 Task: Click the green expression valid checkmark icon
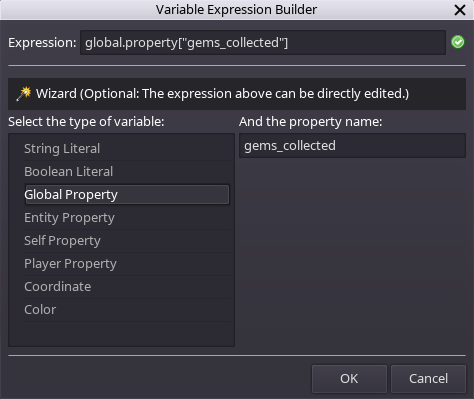[458, 42]
